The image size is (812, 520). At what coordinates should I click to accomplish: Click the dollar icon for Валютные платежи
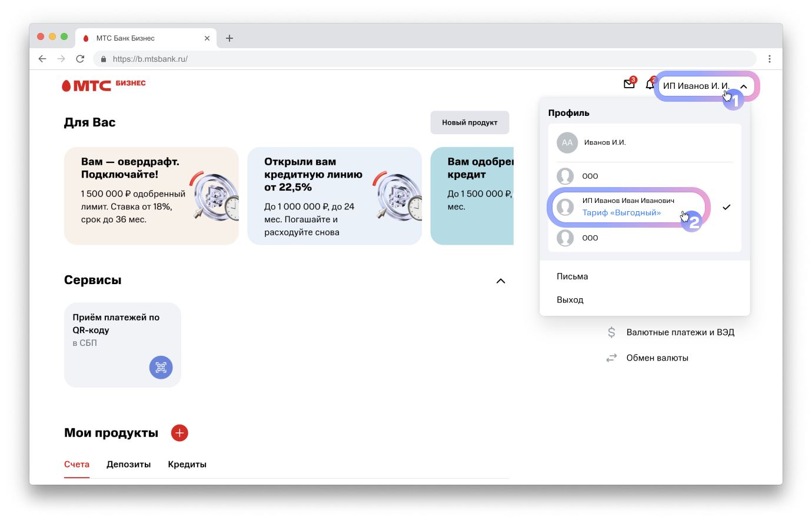[x=611, y=332]
